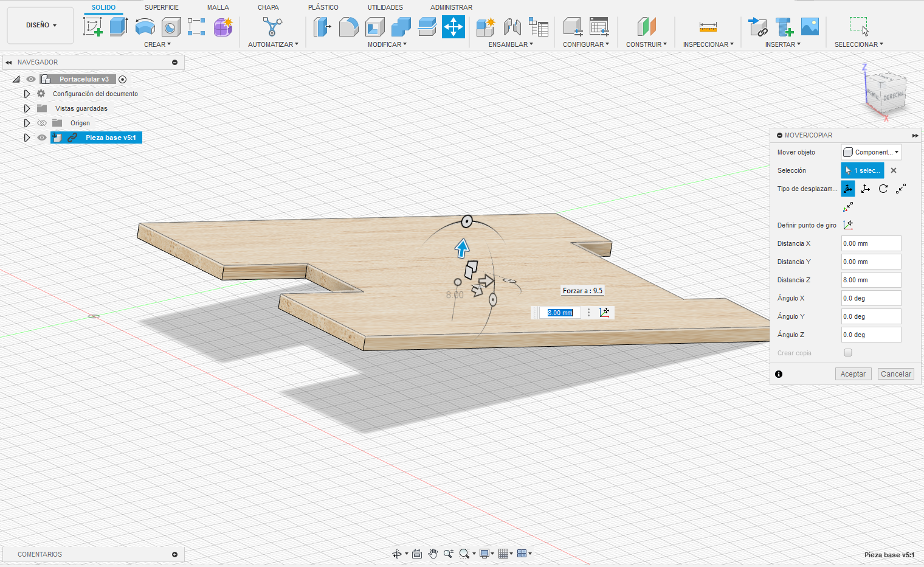Viewport: 924px width, 567px height.
Task: Switch to the SUPERFICIE tab
Action: [x=162, y=7]
